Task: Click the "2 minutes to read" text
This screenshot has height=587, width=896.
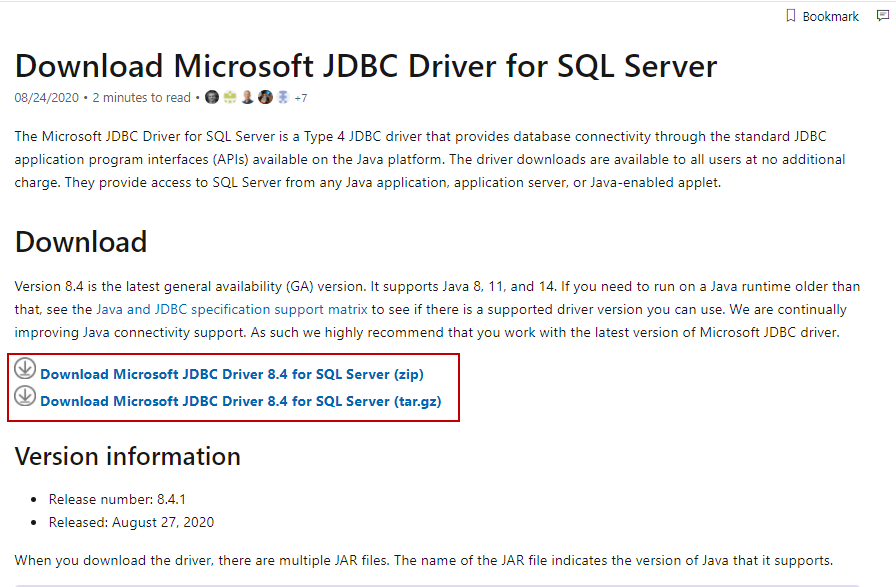Action: coord(141,98)
